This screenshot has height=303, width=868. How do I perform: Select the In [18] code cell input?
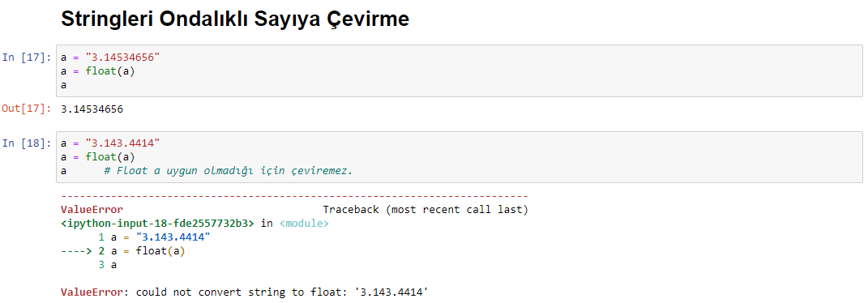pyautogui.click(x=460, y=157)
